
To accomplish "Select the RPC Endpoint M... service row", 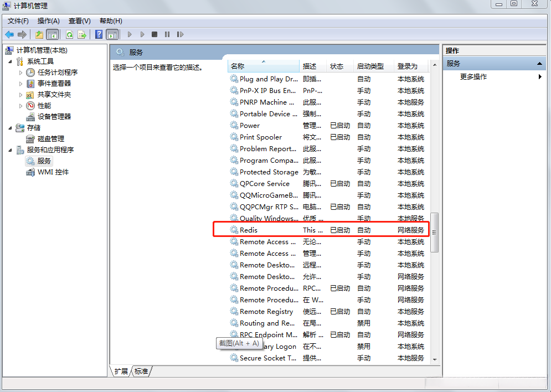I will pyautogui.click(x=328, y=334).
